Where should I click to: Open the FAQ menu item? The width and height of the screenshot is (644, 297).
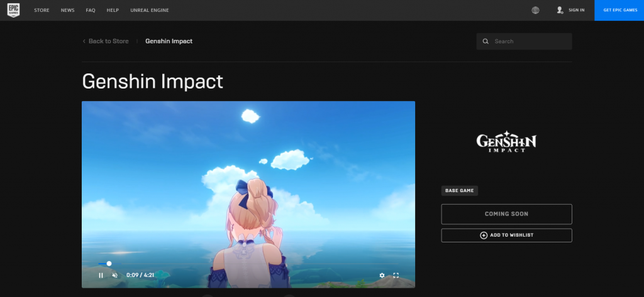click(x=91, y=10)
